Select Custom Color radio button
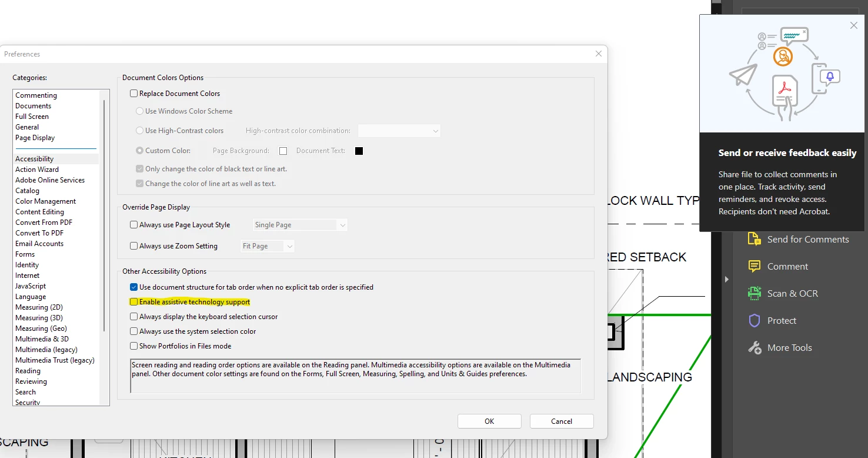Image resolution: width=868 pixels, height=458 pixels. 139,150
